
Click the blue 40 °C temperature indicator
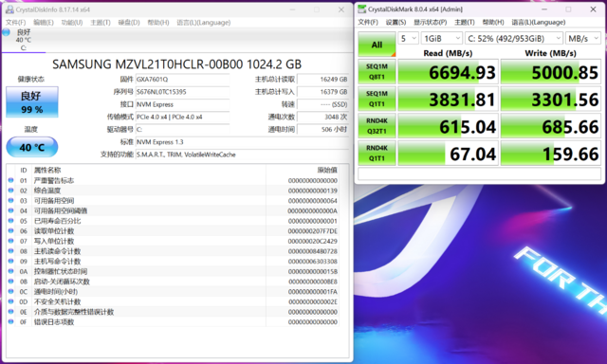tap(32, 147)
